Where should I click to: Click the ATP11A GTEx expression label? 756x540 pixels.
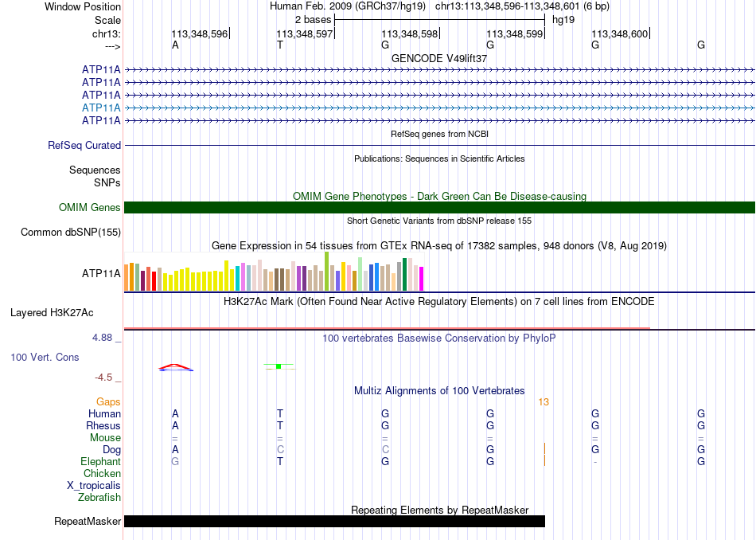coord(101,274)
